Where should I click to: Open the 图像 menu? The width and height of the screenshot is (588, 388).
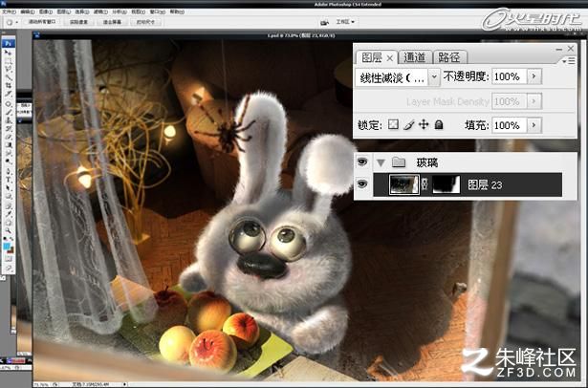point(45,12)
